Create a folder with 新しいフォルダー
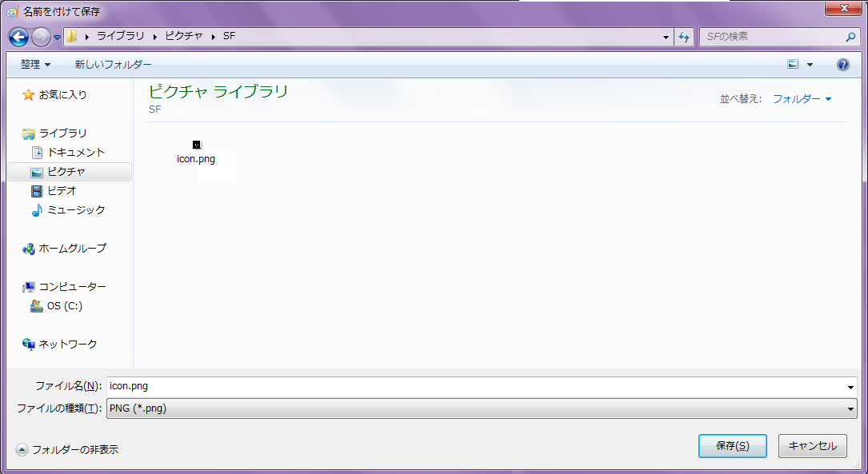The height and width of the screenshot is (474, 868). coord(114,65)
